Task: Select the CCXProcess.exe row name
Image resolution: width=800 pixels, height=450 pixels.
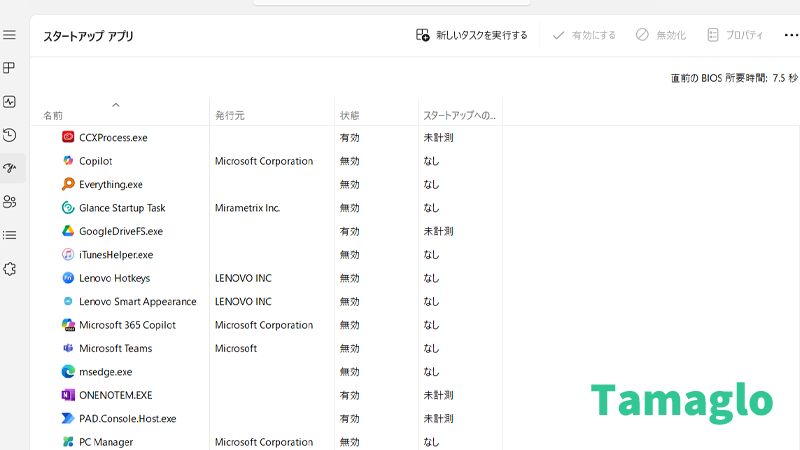Action: tap(113, 138)
